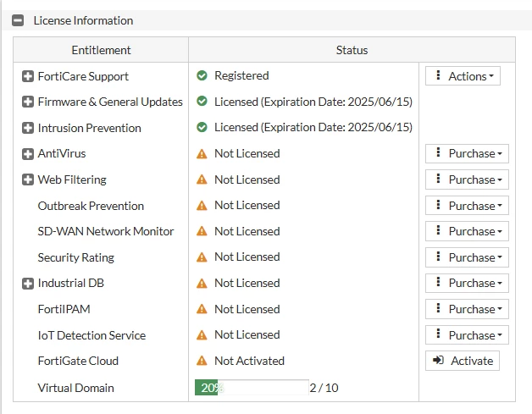The height and width of the screenshot is (414, 532).
Task: Click warning icon in Outbreak Prevention row
Action: tap(202, 206)
